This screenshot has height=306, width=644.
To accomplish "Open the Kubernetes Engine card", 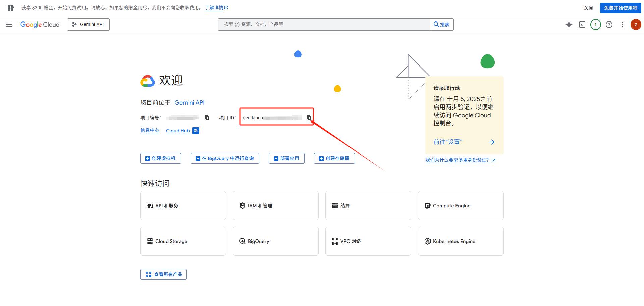I will pos(461,241).
